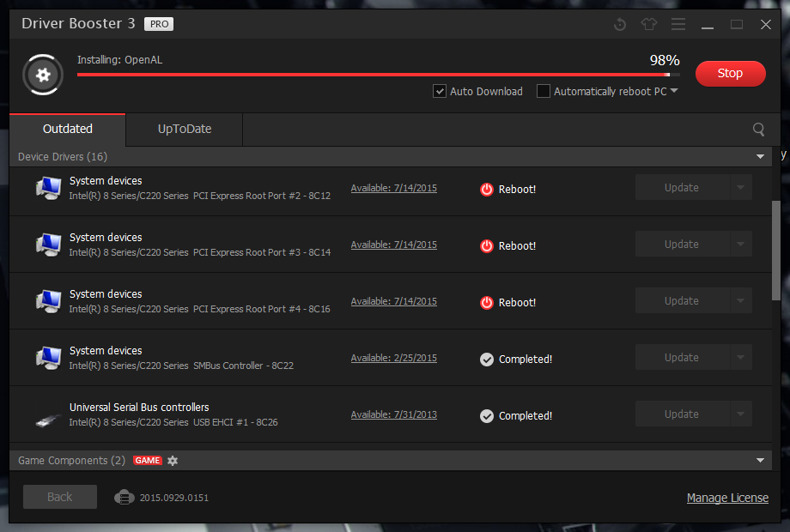Click the Installing: OpenAL status text
The width and height of the screenshot is (790, 532).
click(x=120, y=60)
